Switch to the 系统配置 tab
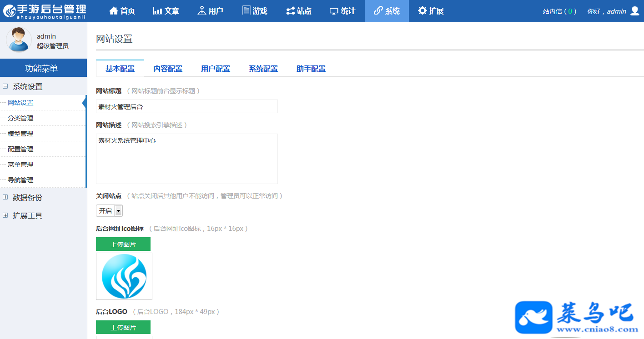This screenshot has height=339, width=644. tap(263, 69)
